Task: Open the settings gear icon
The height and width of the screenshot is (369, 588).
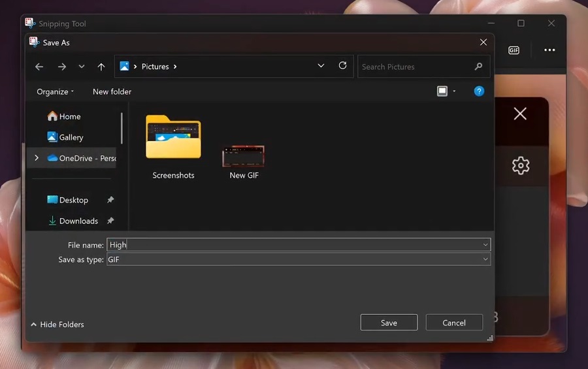Action: (521, 166)
